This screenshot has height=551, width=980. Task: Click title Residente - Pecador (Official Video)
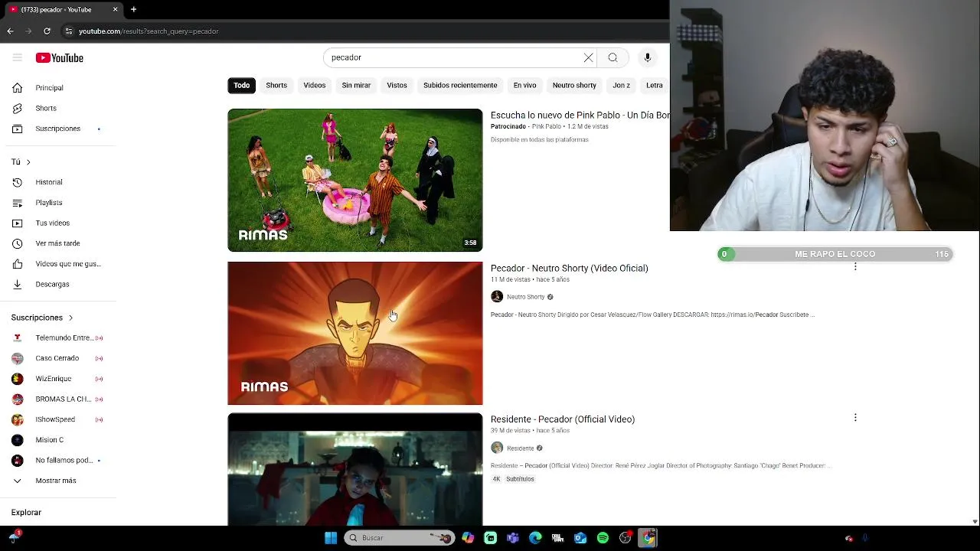563,419
